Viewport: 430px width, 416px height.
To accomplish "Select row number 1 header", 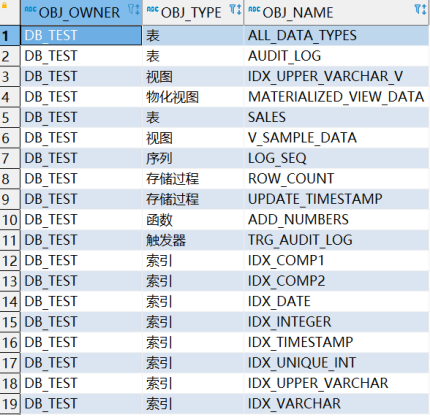I will point(10,35).
